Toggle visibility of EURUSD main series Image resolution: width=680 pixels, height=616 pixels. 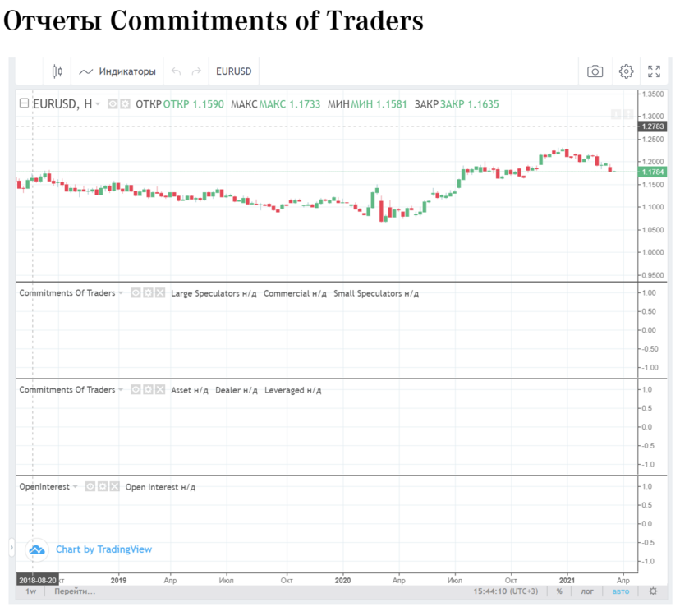coord(113,103)
